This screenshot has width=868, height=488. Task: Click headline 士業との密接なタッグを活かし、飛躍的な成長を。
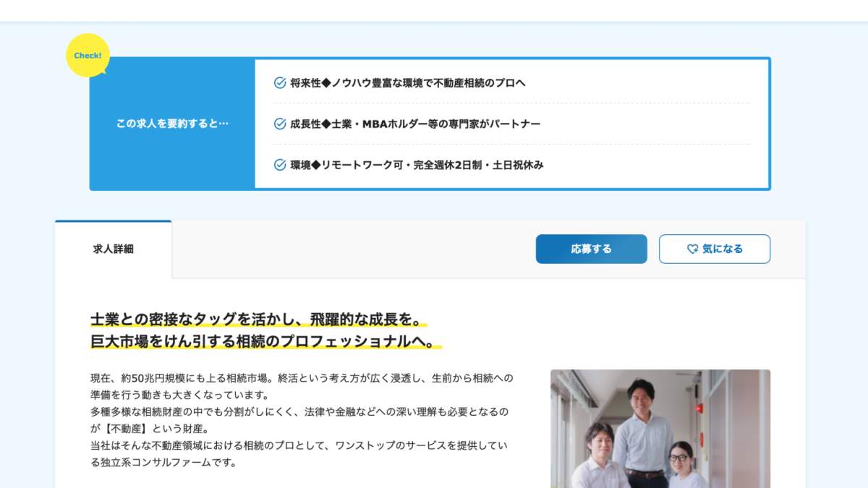pyautogui.click(x=259, y=320)
